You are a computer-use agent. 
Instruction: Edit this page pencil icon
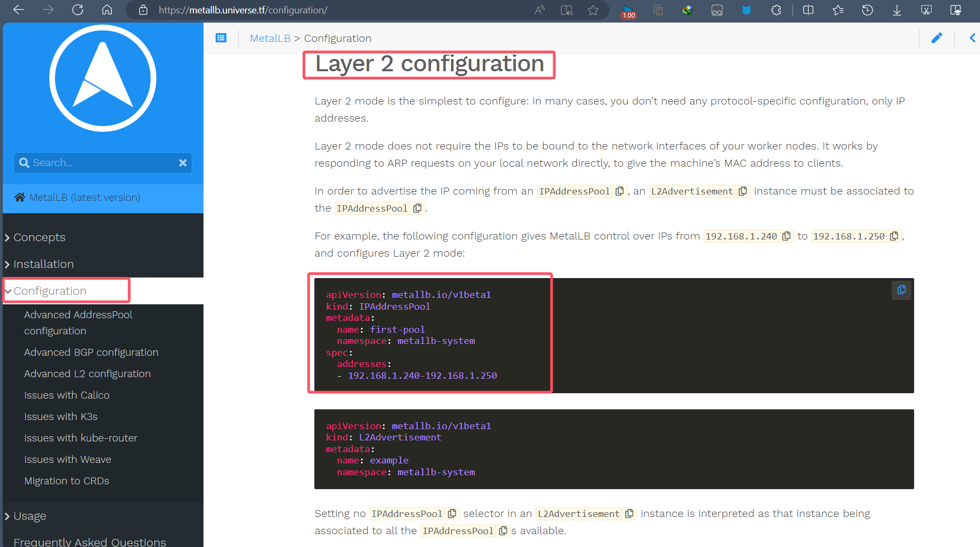(937, 38)
